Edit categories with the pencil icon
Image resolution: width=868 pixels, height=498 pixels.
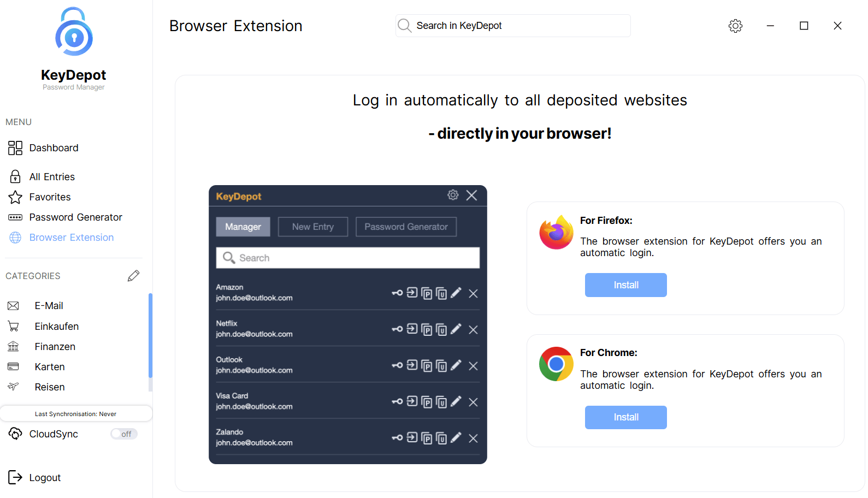click(x=133, y=276)
